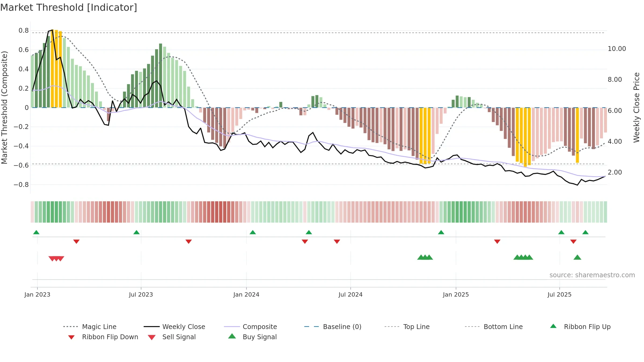The height and width of the screenshot is (362, 644).
Task: Toggle the Baseline (0) legend entry
Action: click(x=333, y=327)
